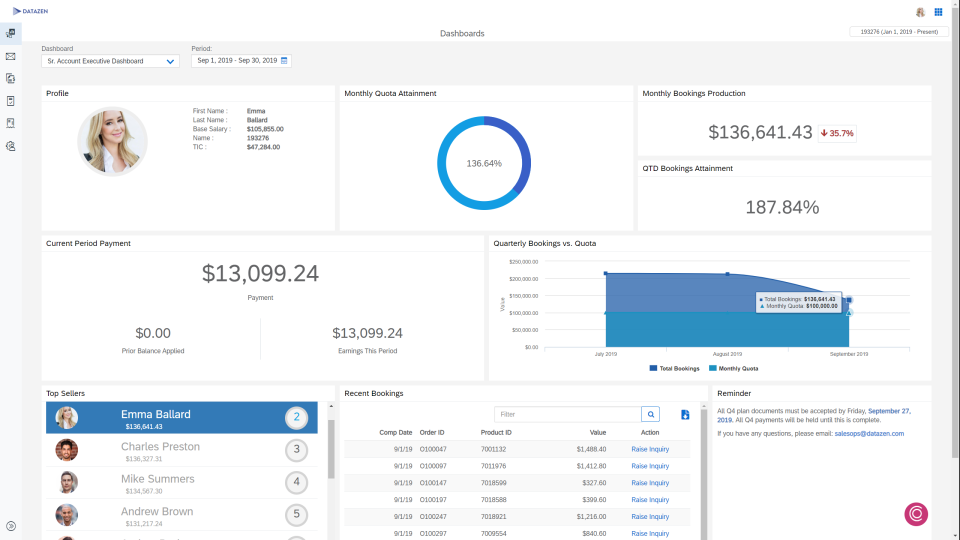Click the Top Sellers list scrollbar

tap(331, 449)
